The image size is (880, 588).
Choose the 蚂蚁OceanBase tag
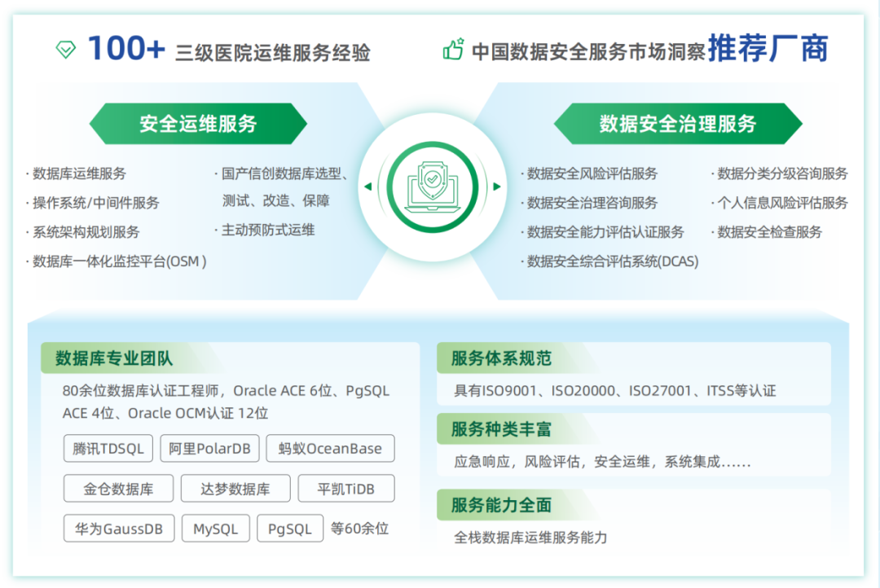pos(330,449)
